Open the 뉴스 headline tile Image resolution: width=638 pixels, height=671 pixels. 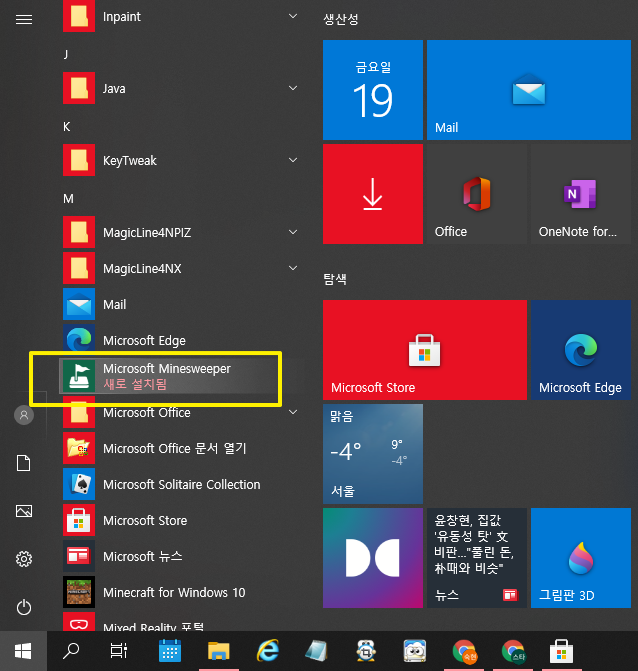click(x=477, y=558)
